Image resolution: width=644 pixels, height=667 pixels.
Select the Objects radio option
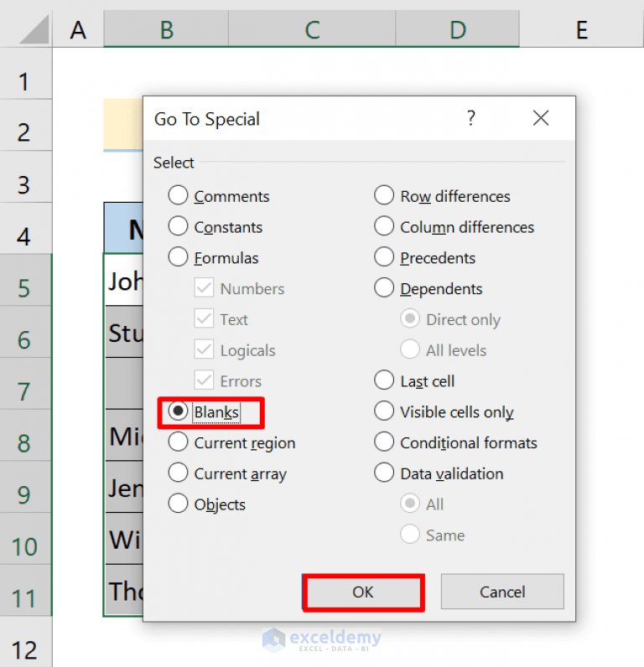pos(207,504)
